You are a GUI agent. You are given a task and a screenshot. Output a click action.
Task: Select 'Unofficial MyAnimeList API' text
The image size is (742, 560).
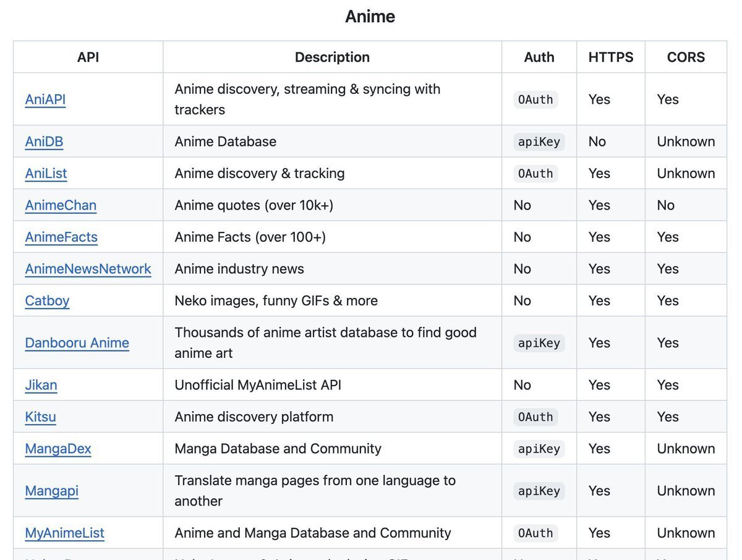(258, 385)
